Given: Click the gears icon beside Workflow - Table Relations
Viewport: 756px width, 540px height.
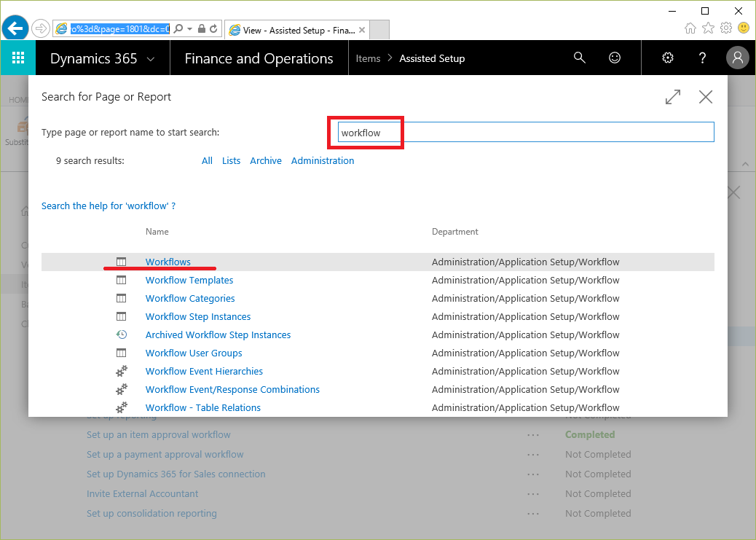Looking at the screenshot, I should [x=122, y=408].
